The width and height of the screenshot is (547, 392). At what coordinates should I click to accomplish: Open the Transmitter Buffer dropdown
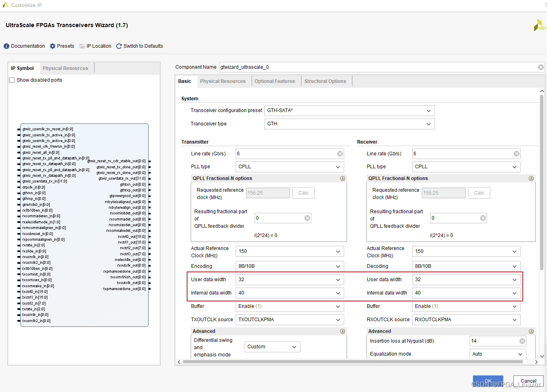pyautogui.click(x=290, y=306)
